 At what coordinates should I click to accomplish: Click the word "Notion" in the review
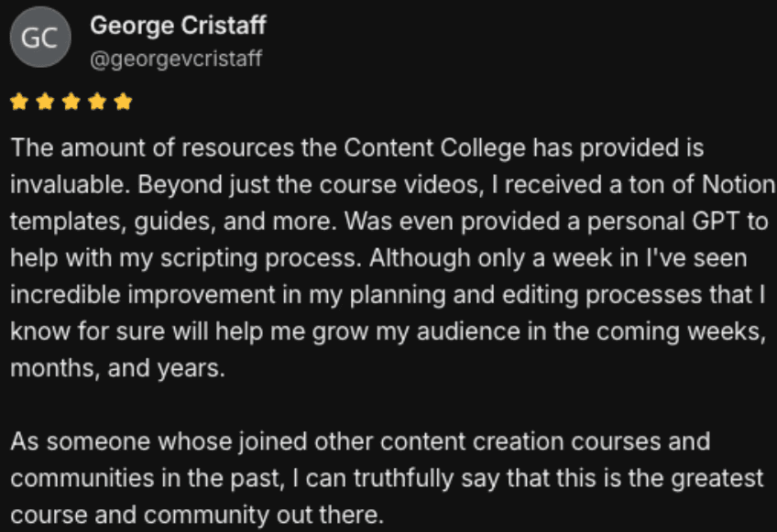739,184
